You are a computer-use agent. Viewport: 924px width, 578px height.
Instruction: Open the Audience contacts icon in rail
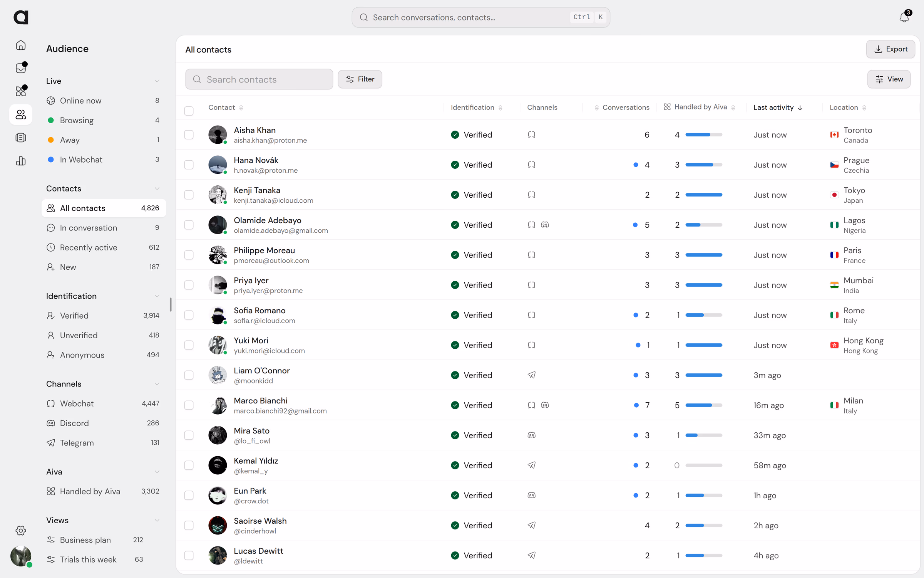coord(21,114)
